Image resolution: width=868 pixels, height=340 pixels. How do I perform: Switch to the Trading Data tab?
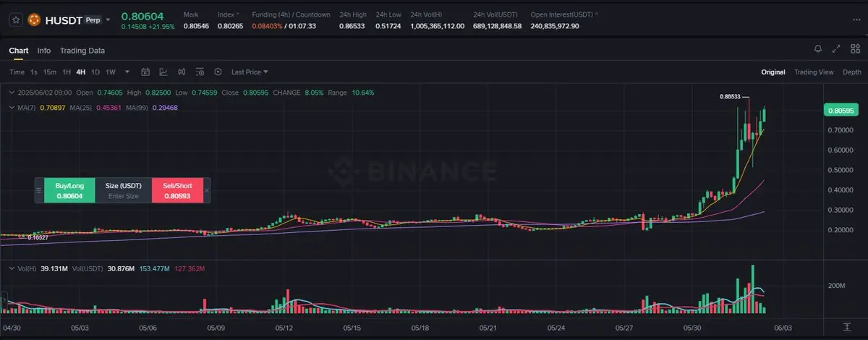82,51
